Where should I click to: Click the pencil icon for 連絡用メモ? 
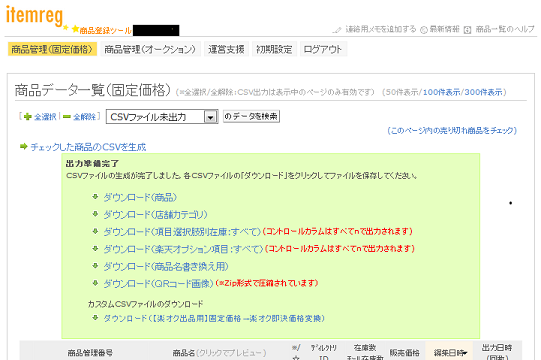click(337, 30)
